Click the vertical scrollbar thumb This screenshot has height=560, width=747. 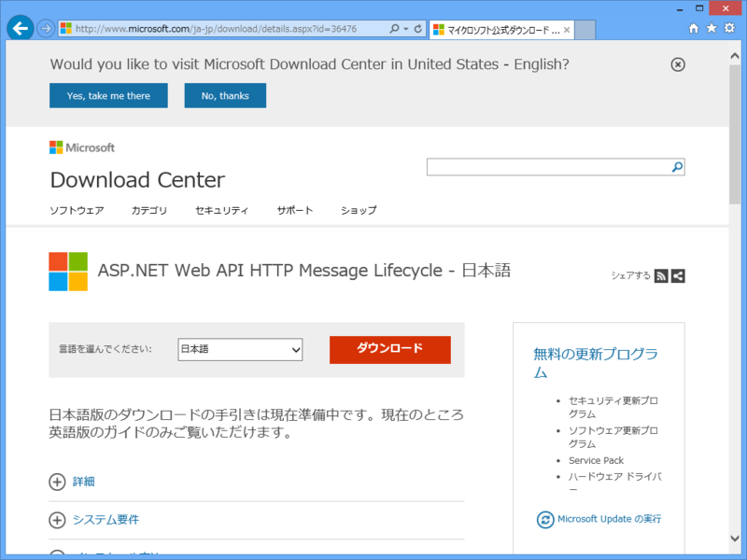coord(735,134)
